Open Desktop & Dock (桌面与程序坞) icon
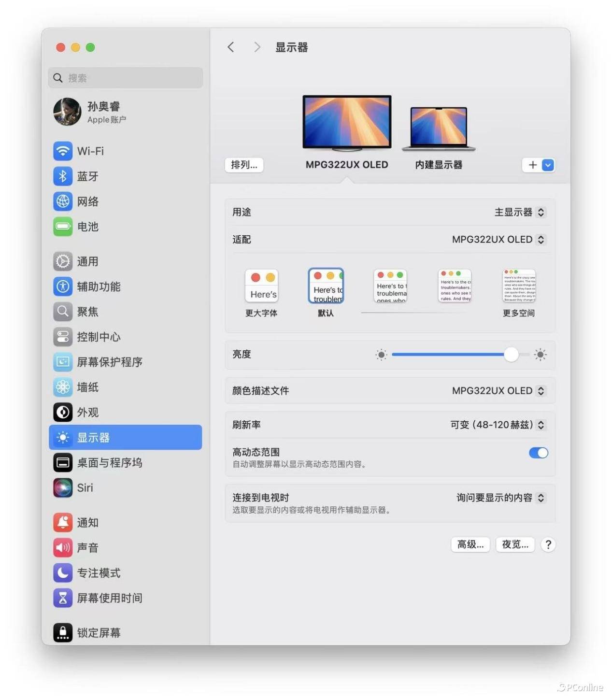Viewport: 612px width, 700px height. [x=63, y=463]
